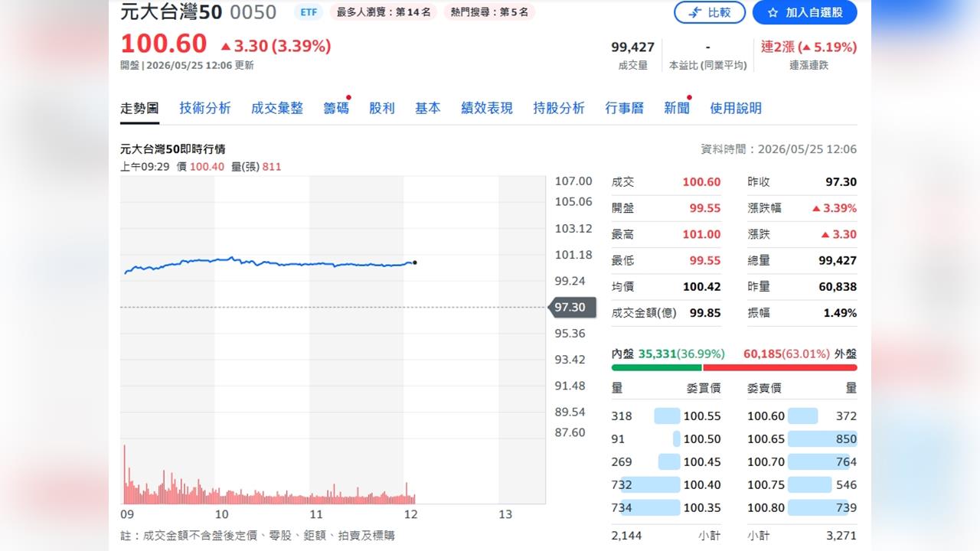Viewport: 980px width, 551px height.
Task: Click the last price dot on chart line
Action: (x=414, y=262)
